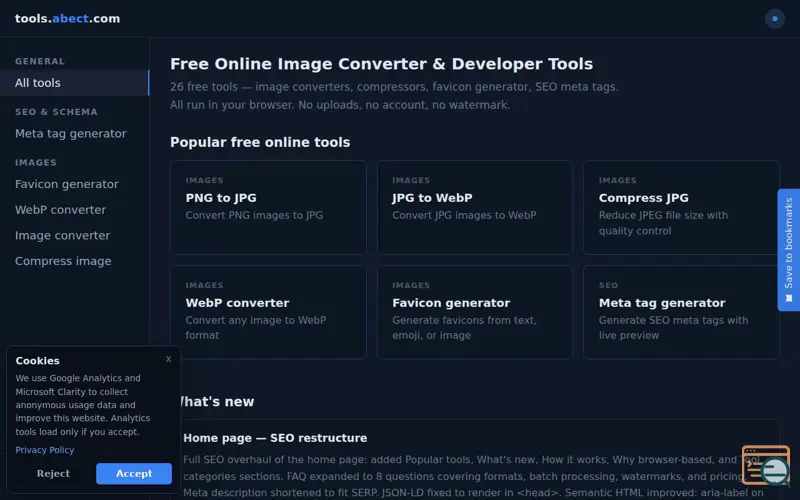The width and height of the screenshot is (800, 500).
Task: Go to WebP converter in sidebar
Action: [x=61, y=210]
